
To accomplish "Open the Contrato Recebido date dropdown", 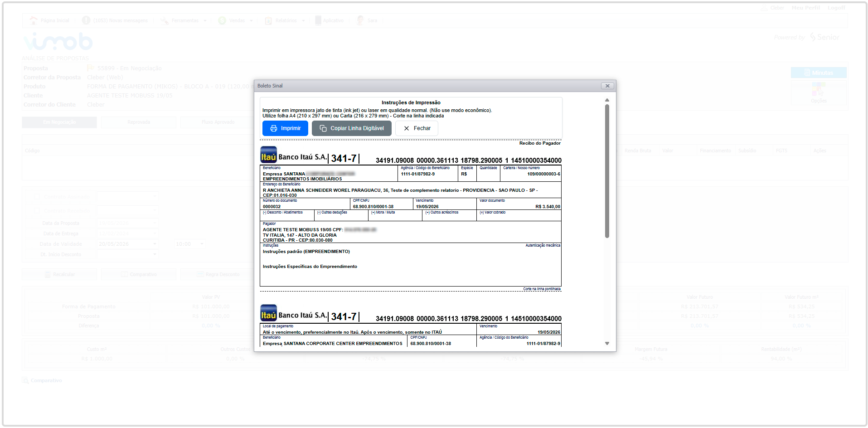I will (x=155, y=210).
